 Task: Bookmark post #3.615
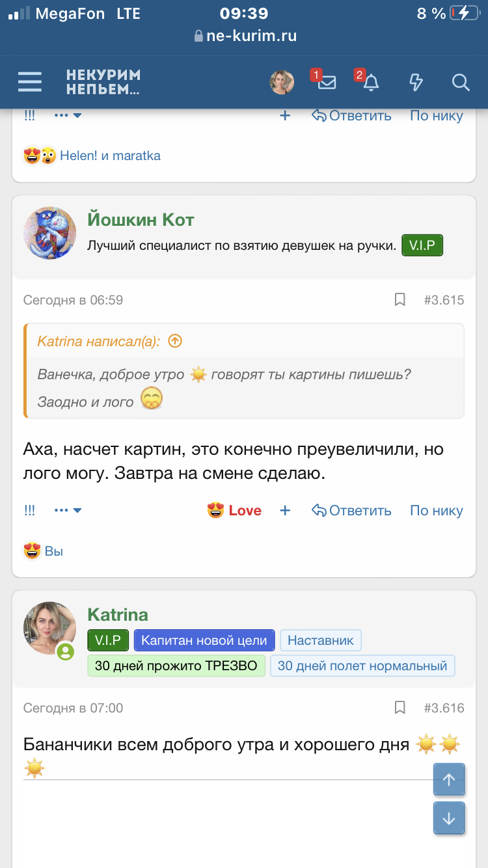click(400, 300)
